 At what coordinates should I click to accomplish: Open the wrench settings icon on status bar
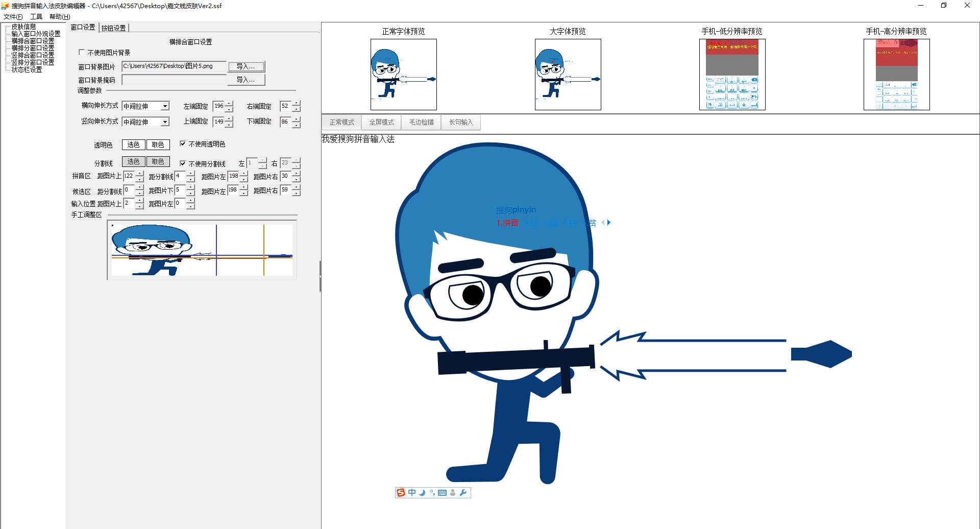(x=463, y=493)
